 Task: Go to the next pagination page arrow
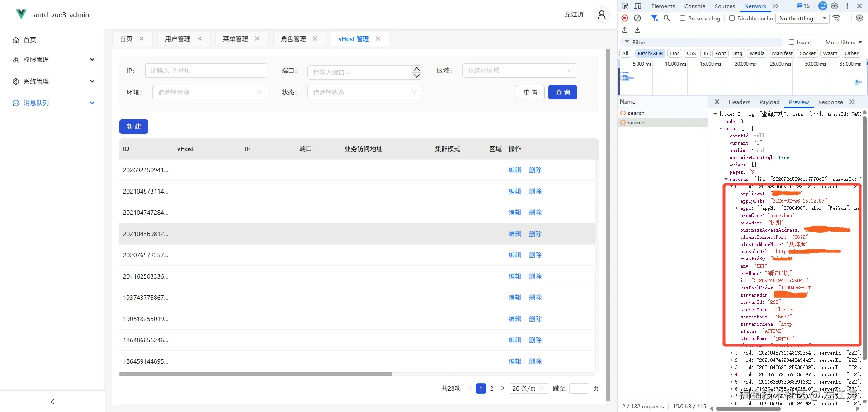coord(503,388)
